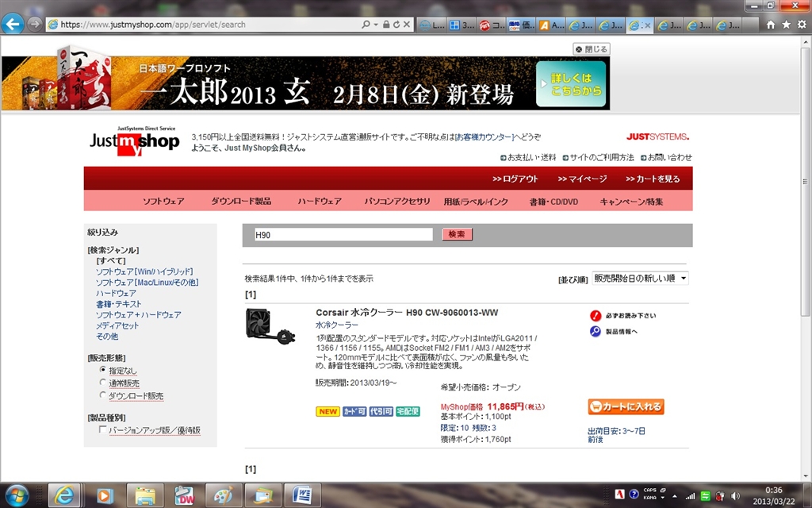This screenshot has height=508, width=812.
Task: Open the パソコンアクセサリ navigation tab
Action: (x=397, y=201)
